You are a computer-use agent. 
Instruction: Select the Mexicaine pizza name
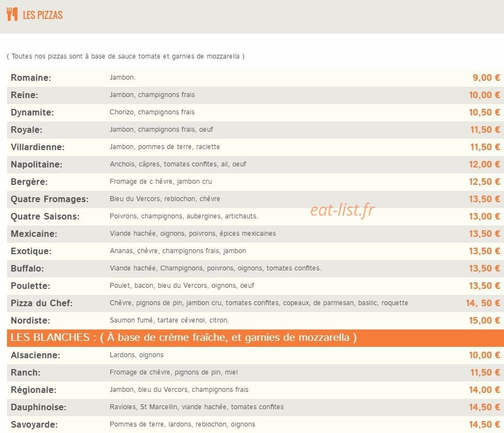coord(34,234)
